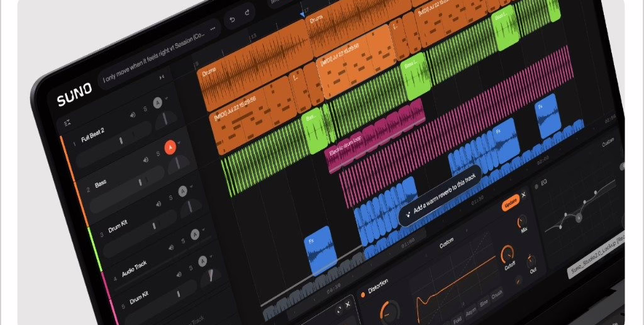Click the sparkle icon in reverb prompt

coord(408,214)
